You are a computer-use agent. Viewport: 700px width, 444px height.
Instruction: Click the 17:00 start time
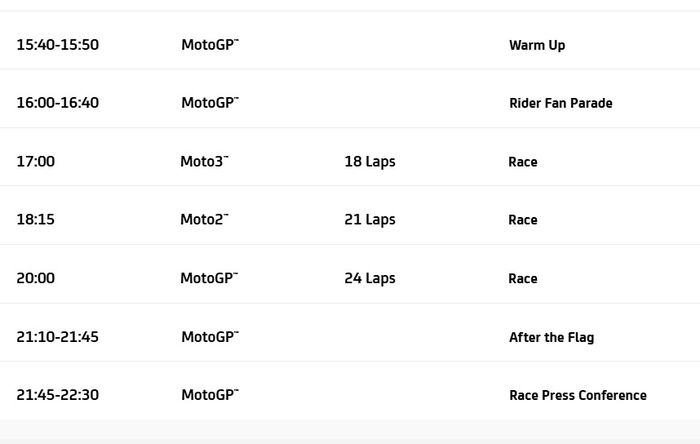click(x=35, y=162)
